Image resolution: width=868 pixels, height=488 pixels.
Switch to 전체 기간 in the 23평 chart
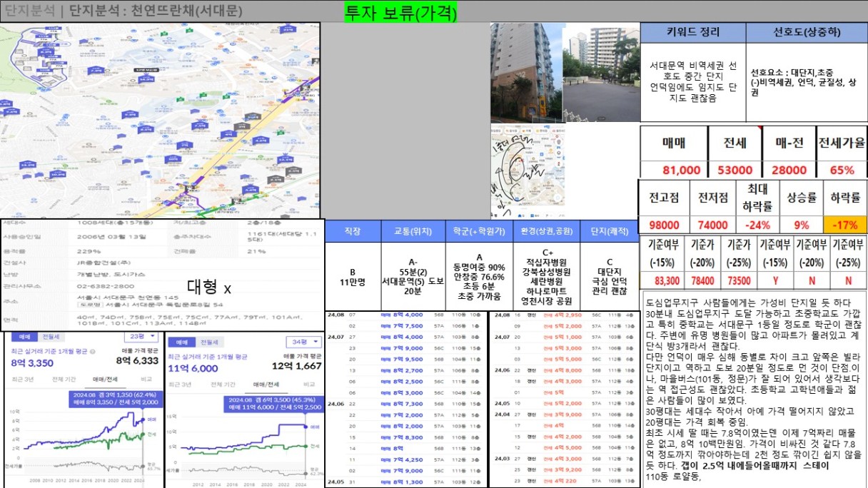pos(64,380)
